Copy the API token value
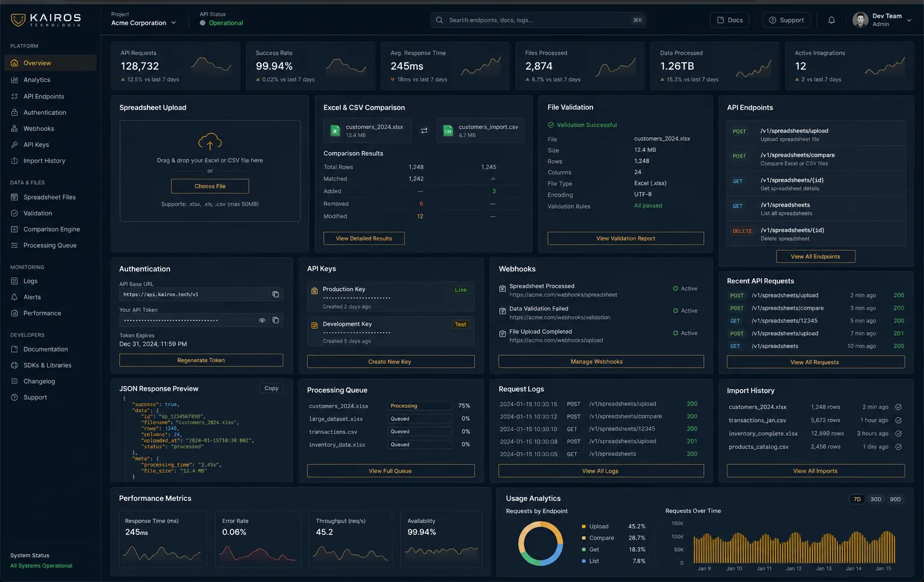 (x=276, y=320)
